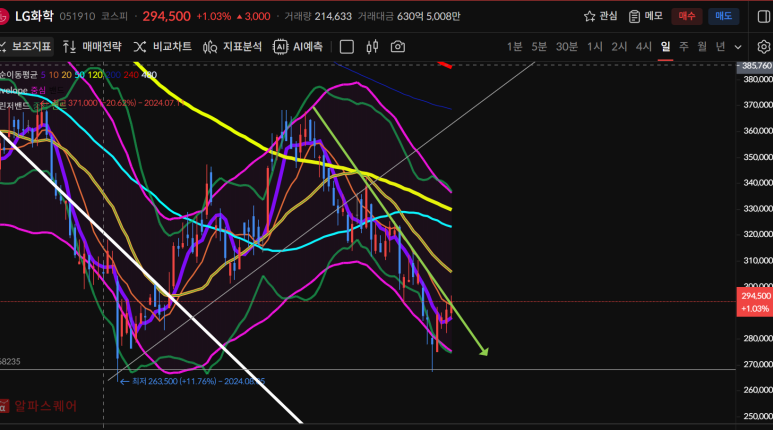Image resolution: width=773 pixels, height=430 pixels.
Task: Switch to the 2시 timeframe
Action: pyautogui.click(x=619, y=47)
